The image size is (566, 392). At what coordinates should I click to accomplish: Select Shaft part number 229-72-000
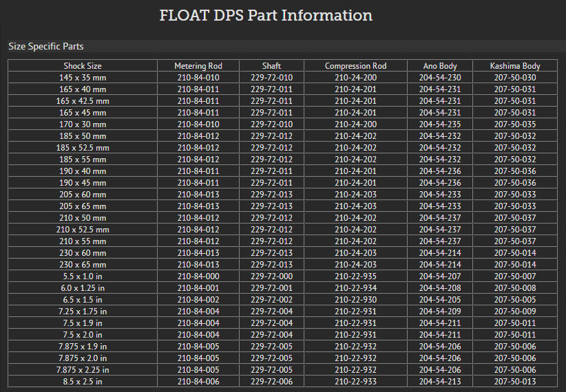271,276
